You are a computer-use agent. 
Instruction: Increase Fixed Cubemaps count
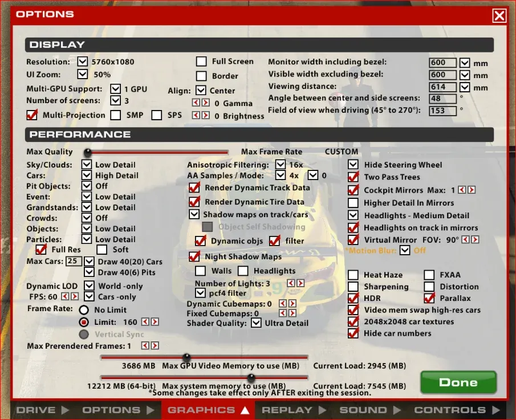pyautogui.click(x=292, y=313)
